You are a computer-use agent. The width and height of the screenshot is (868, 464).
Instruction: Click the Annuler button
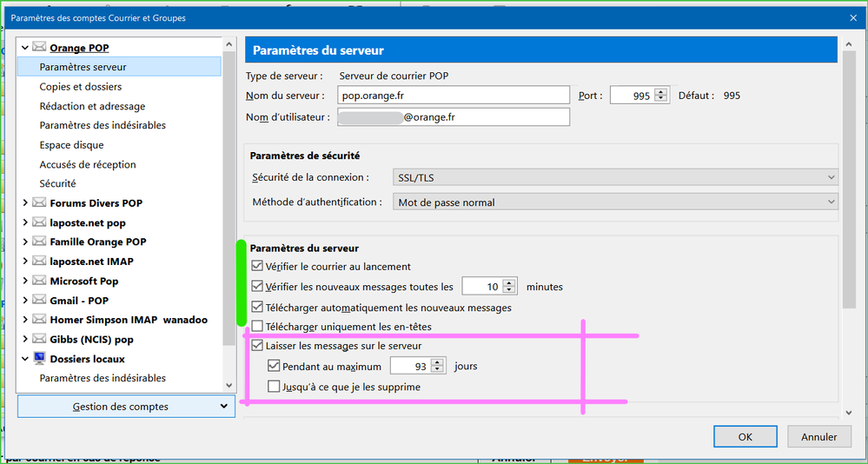818,437
